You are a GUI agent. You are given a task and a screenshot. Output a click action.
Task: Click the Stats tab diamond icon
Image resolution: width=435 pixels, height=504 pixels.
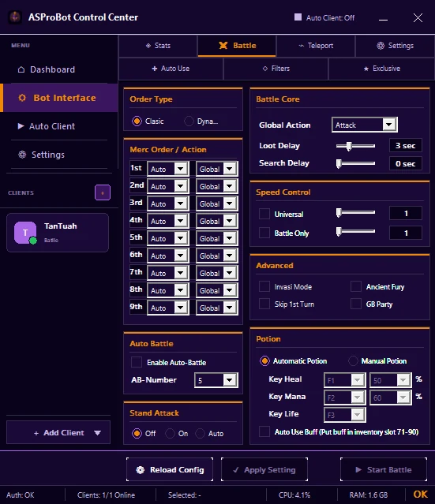click(x=148, y=46)
